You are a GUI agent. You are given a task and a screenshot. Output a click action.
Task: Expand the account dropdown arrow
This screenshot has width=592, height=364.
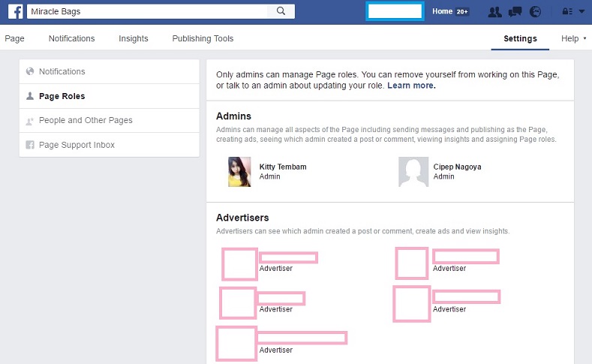[581, 11]
